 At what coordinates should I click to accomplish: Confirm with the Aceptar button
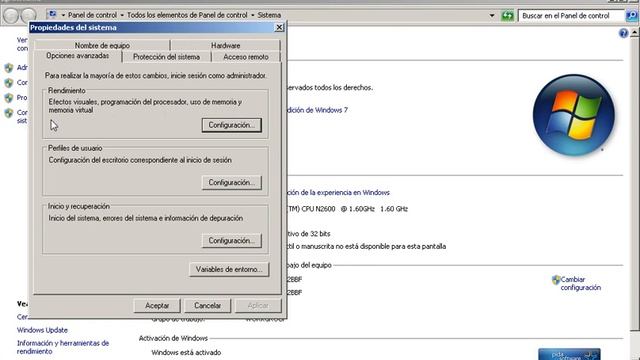157,305
